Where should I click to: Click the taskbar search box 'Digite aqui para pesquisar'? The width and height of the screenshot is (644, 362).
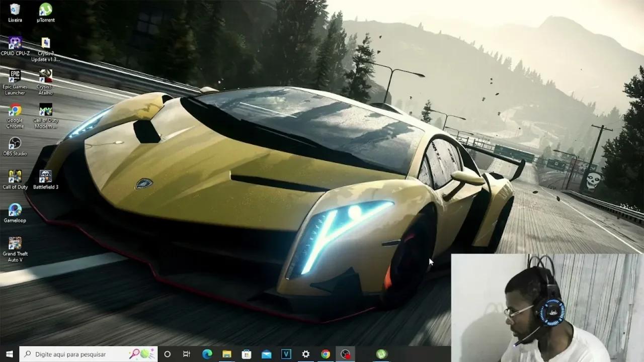point(88,354)
